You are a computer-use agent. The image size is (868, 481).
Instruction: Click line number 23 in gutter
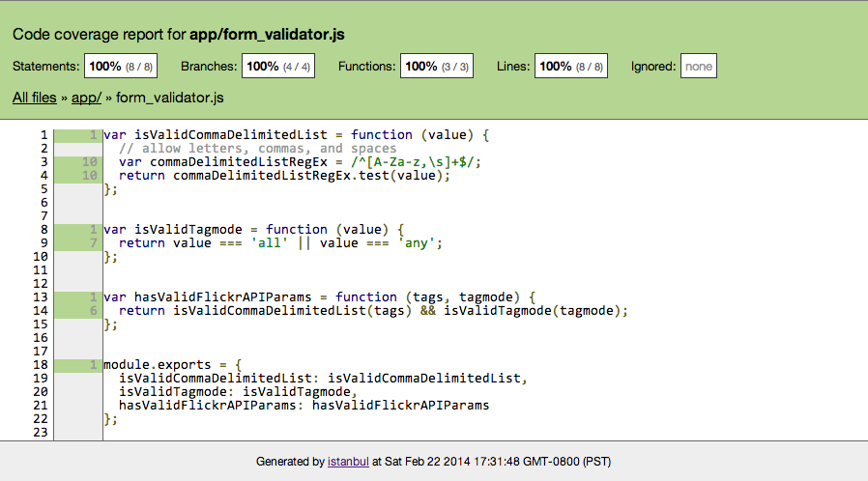point(41,433)
